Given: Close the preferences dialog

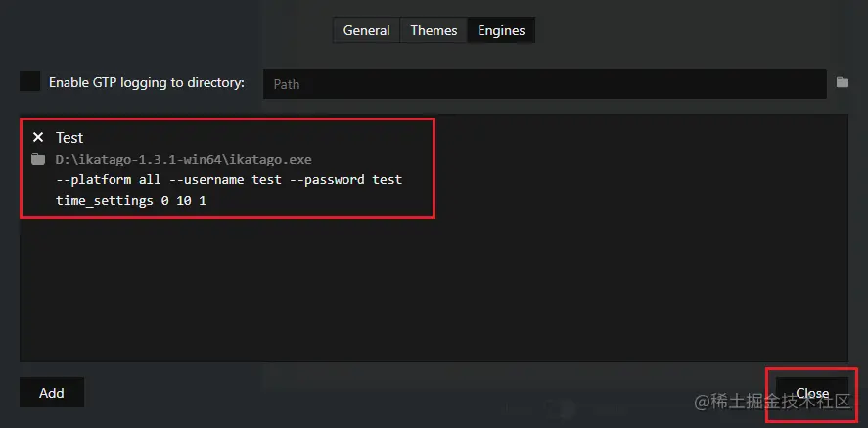Looking at the screenshot, I should click(812, 393).
